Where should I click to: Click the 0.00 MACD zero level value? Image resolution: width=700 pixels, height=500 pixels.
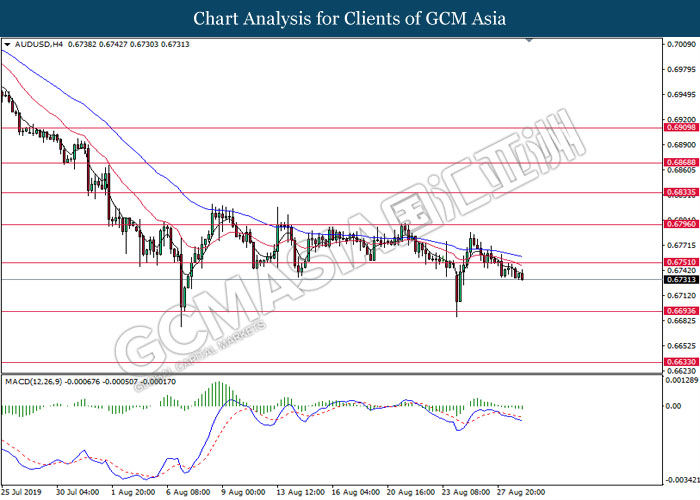click(x=674, y=406)
